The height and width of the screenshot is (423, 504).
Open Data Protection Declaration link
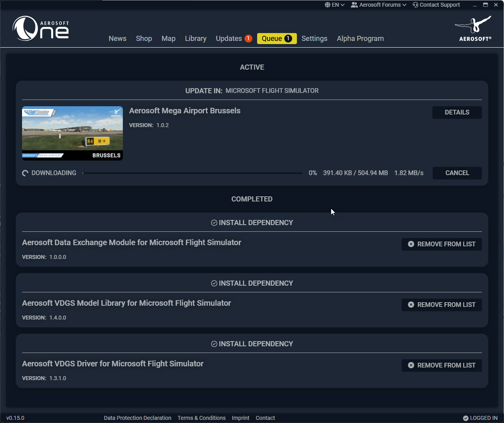point(137,418)
